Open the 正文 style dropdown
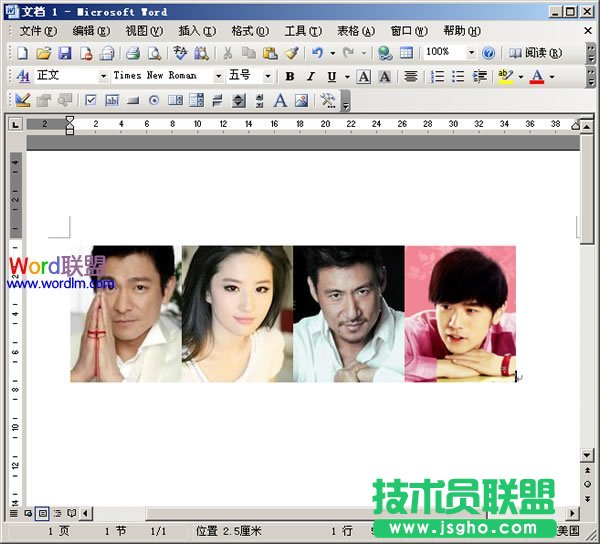This screenshot has height=544, width=600. (x=103, y=76)
